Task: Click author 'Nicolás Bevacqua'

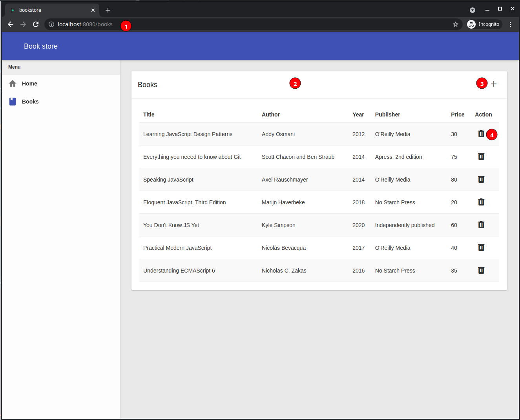Action: (284, 248)
